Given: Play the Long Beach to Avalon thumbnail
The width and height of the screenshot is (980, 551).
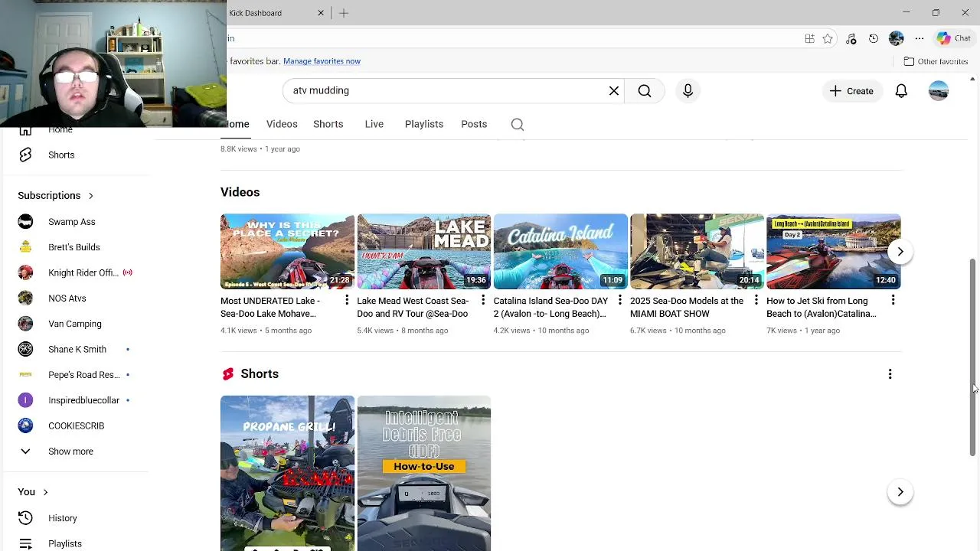Looking at the screenshot, I should pyautogui.click(x=833, y=251).
